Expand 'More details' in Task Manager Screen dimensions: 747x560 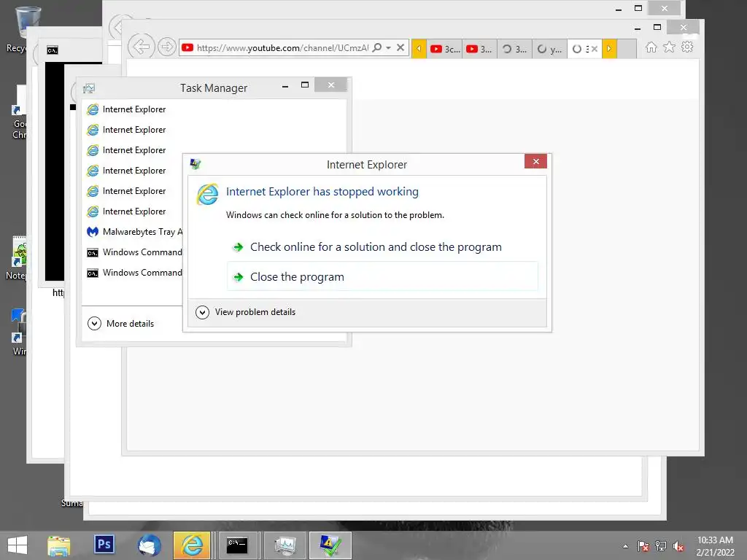(121, 323)
